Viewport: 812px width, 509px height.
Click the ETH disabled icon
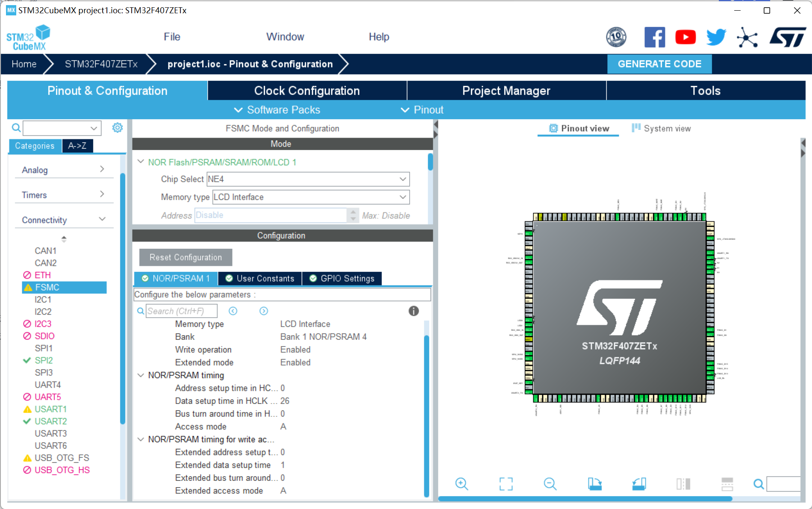pos(27,275)
